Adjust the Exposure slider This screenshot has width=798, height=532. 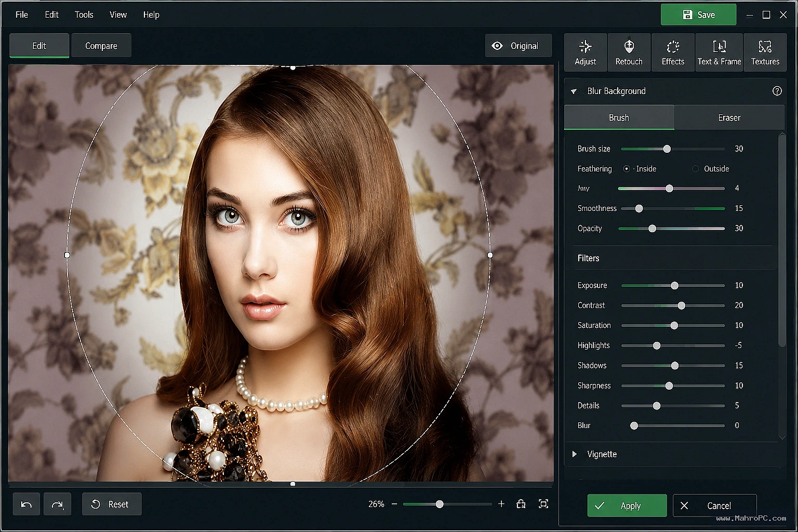click(x=673, y=286)
